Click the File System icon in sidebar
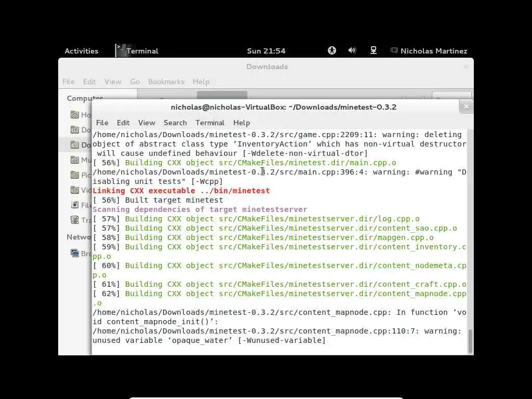Screen dimensions: 532x399 [75, 205]
